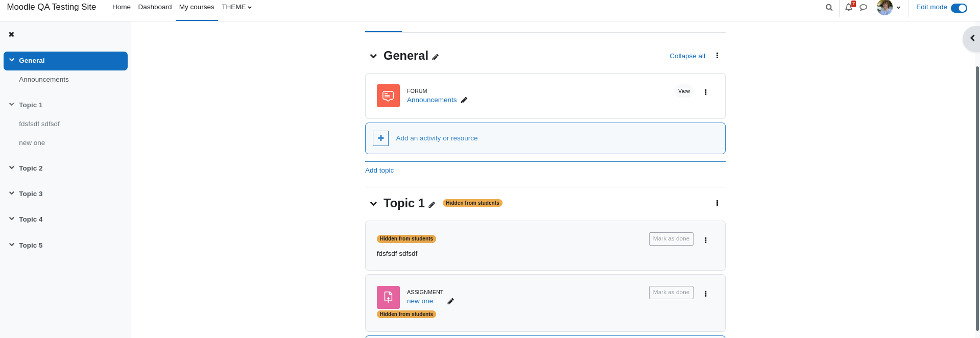Open the THEME dropdown menu
The image size is (980, 338).
[236, 7]
